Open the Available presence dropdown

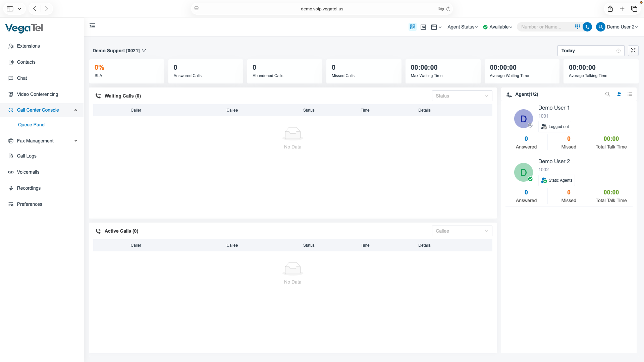(498, 27)
